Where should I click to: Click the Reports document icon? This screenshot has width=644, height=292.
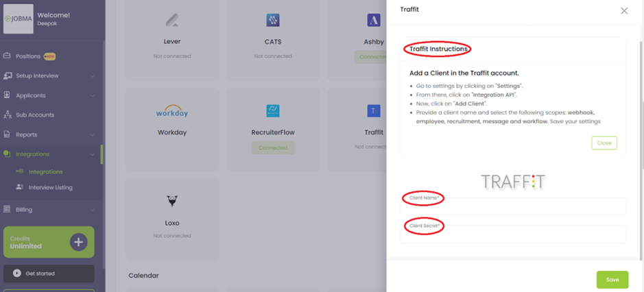7,134
